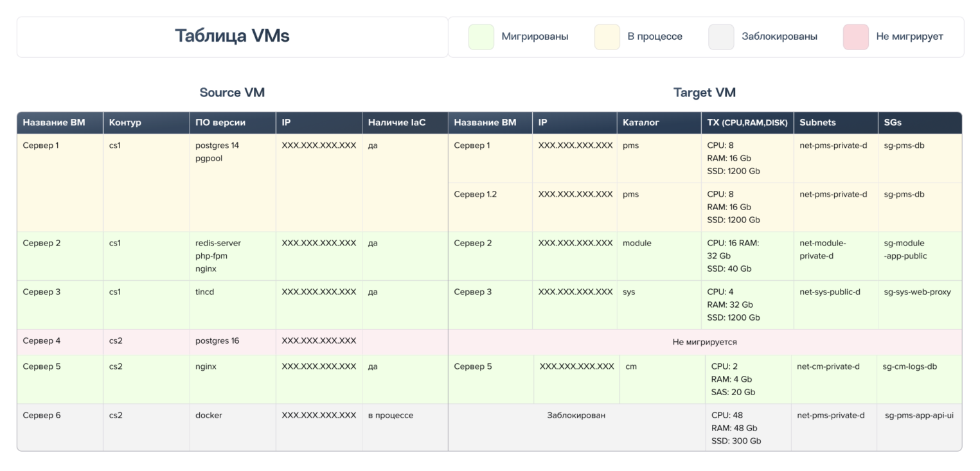Image resolution: width=980 pixels, height=471 pixels.
Task: Click the net-cm-private-d subnet cell
Action: 828,367
